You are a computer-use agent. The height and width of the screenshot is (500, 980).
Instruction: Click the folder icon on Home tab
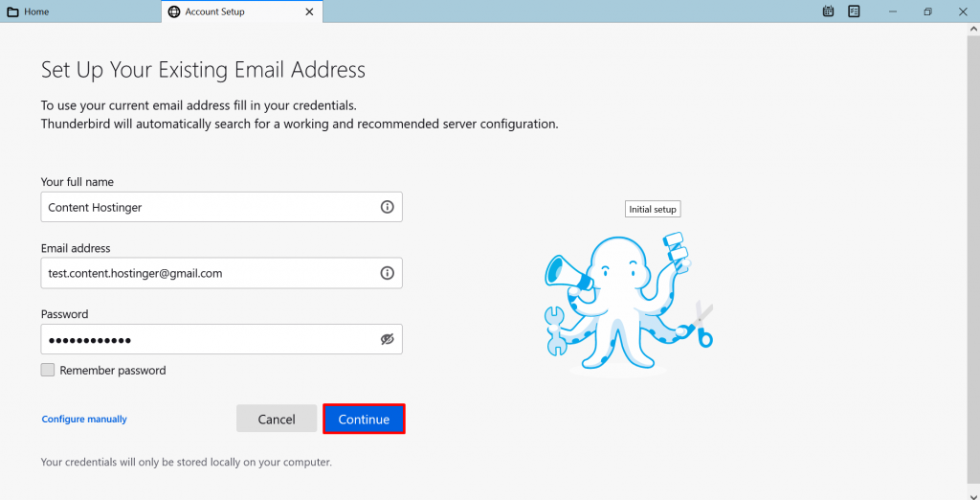coord(12,12)
